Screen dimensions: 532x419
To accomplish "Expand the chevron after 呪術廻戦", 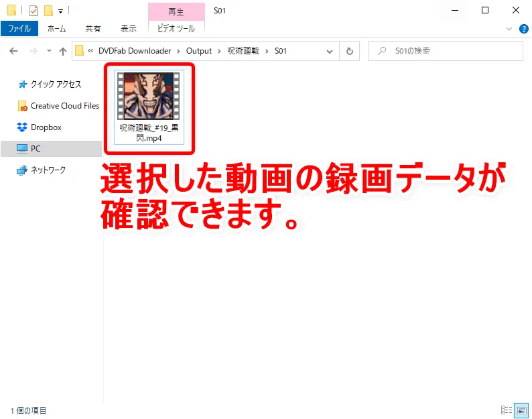I will 267,51.
